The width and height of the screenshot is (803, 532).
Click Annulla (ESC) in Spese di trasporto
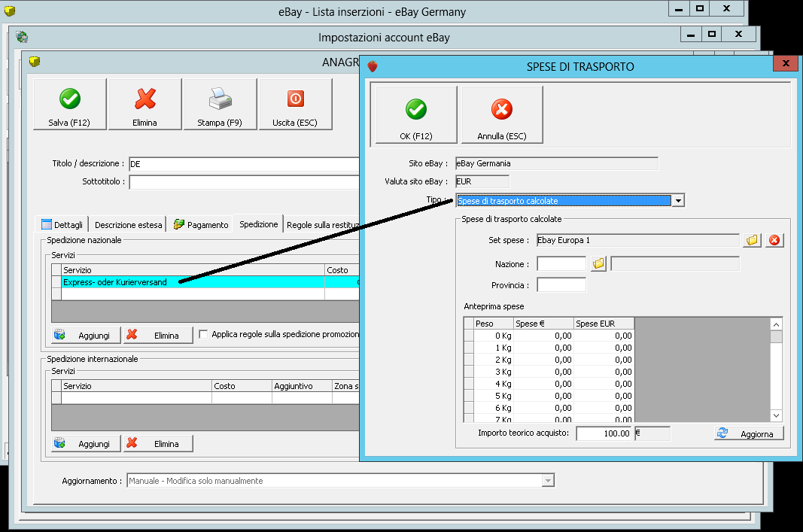[x=502, y=114]
